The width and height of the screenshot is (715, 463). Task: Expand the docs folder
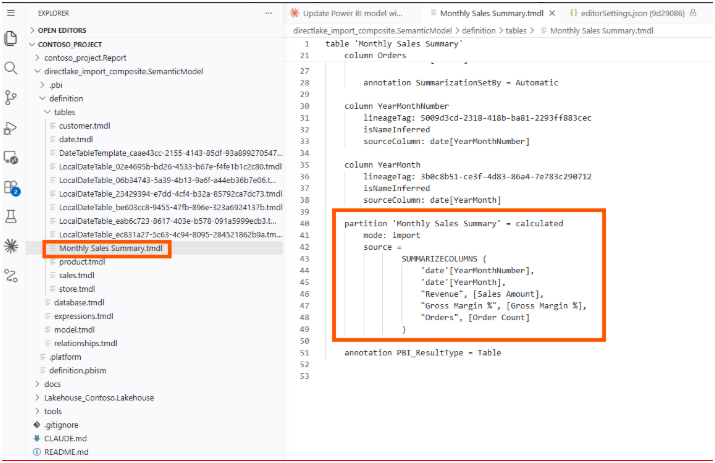coord(52,384)
